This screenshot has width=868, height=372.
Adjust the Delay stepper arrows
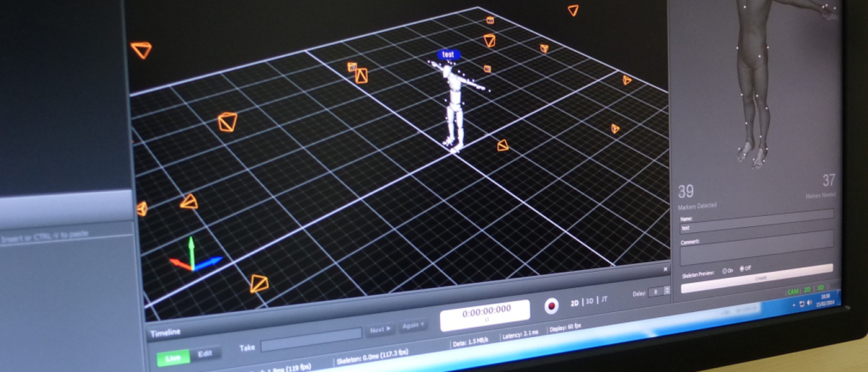tap(667, 290)
